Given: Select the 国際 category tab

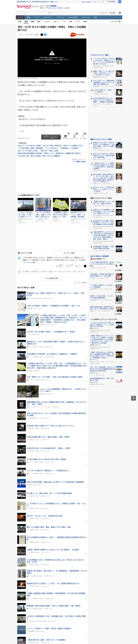Looking at the screenshot, I should (x=32, y=21).
